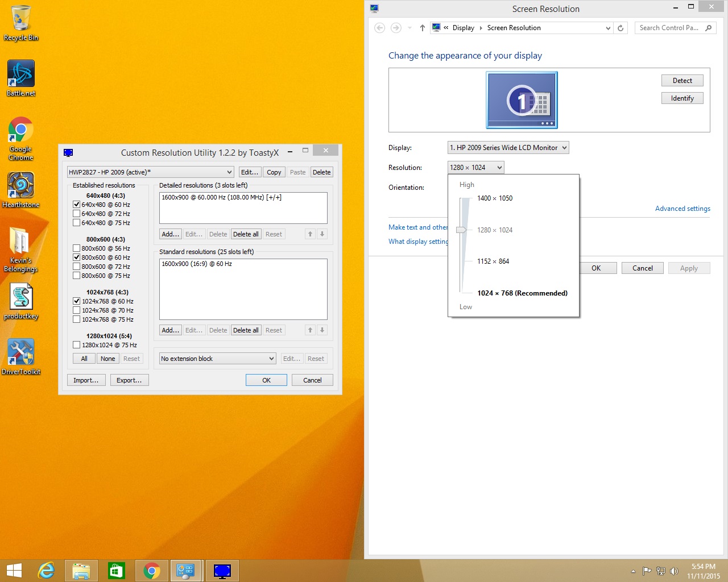The image size is (728, 582).
Task: Click the Start button in taskbar
Action: [x=14, y=571]
